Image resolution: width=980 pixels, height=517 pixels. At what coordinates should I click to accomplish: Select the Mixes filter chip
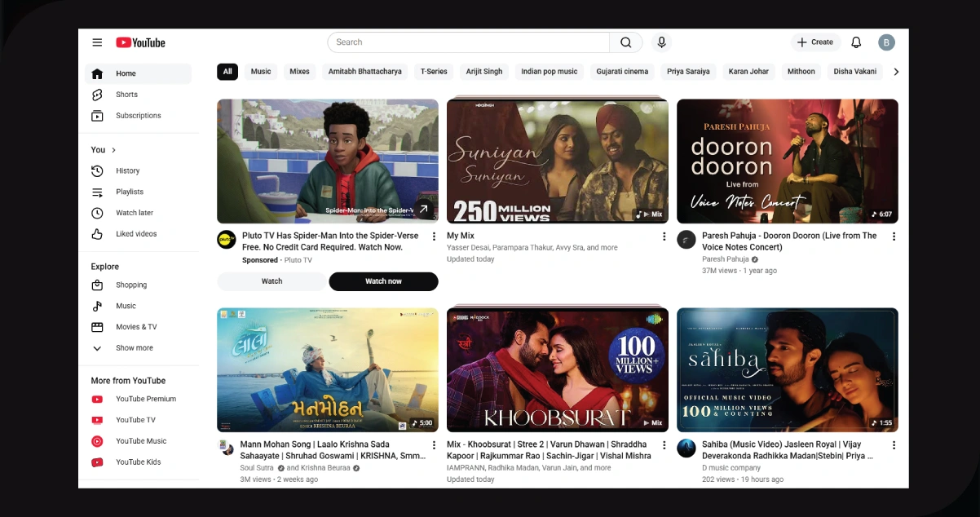pos(299,72)
